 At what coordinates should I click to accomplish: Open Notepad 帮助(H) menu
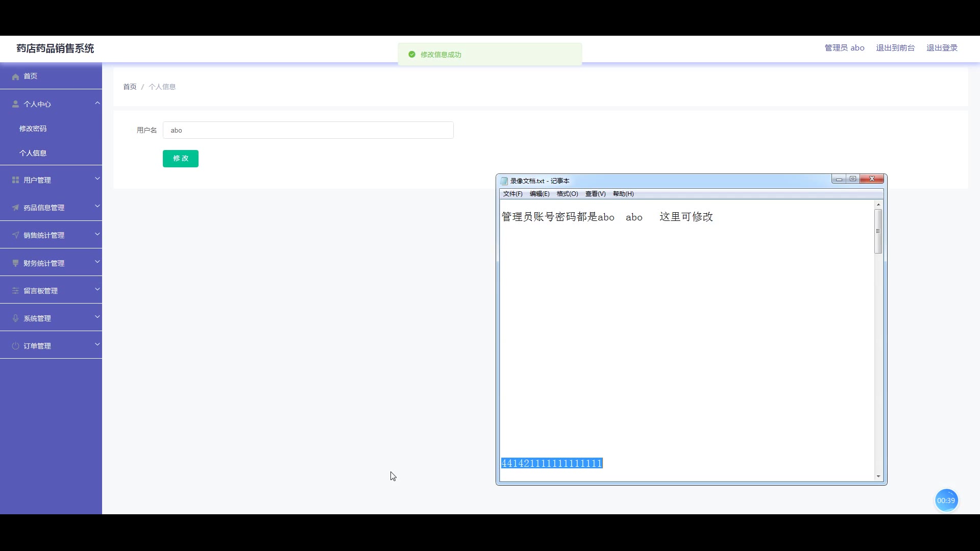pyautogui.click(x=623, y=194)
